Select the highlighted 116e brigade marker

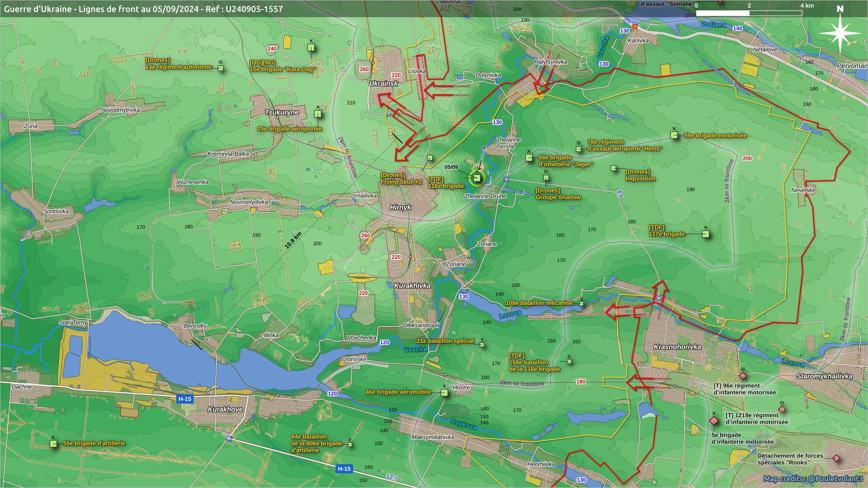click(476, 178)
